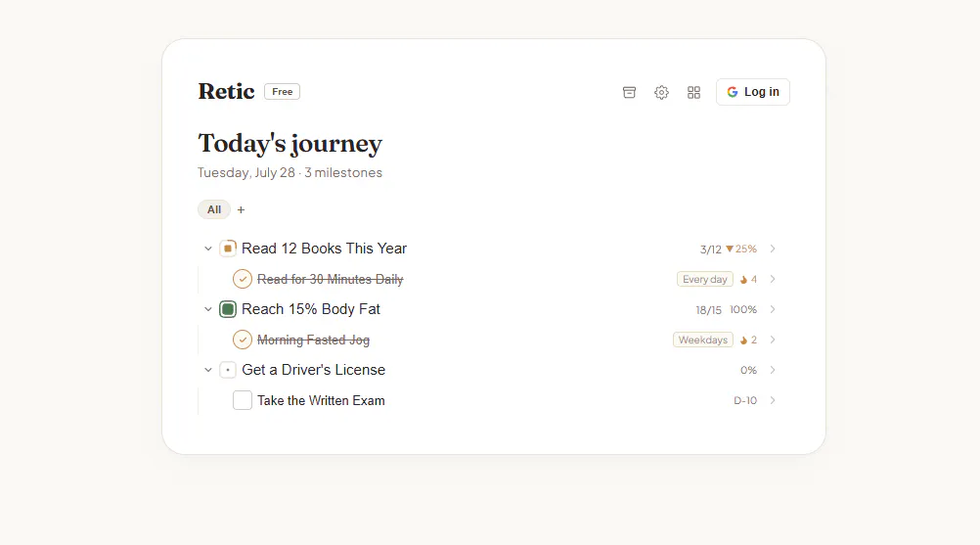Click the Free plan badge
This screenshot has width=980, height=545.
tap(282, 92)
